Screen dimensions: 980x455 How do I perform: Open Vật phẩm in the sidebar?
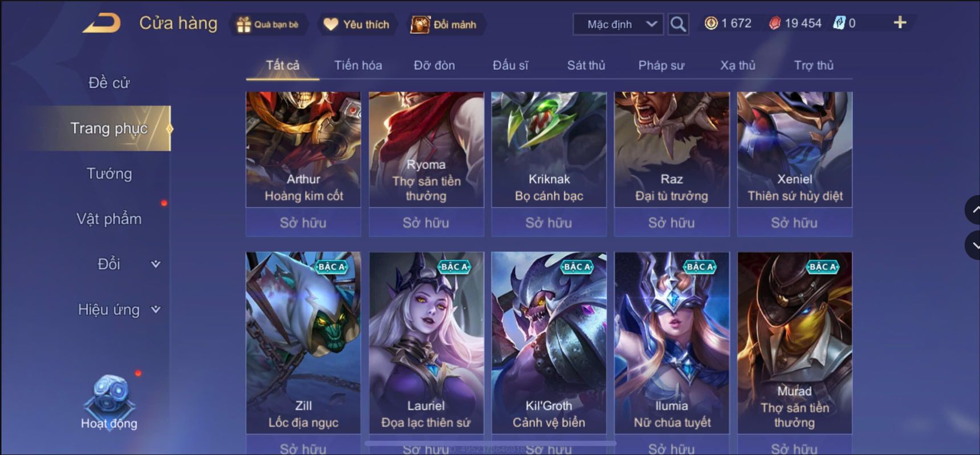109,219
